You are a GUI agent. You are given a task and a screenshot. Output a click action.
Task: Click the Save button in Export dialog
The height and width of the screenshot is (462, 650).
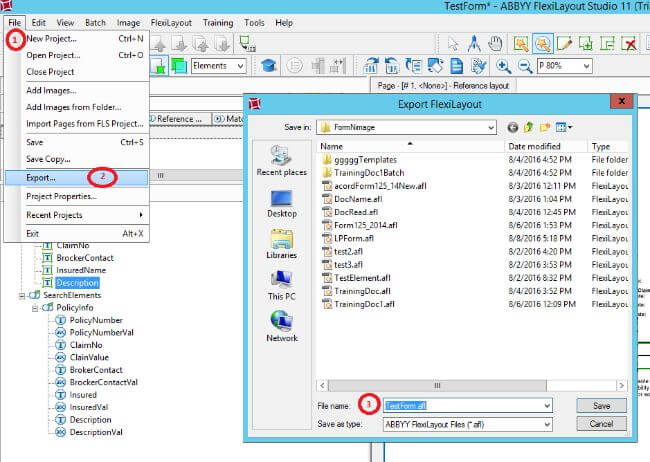(601, 406)
